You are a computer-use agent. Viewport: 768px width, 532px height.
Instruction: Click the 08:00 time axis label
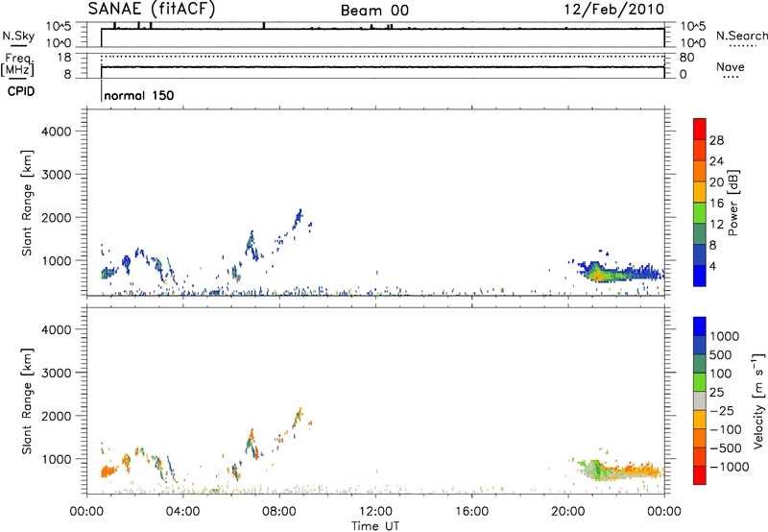pos(279,512)
